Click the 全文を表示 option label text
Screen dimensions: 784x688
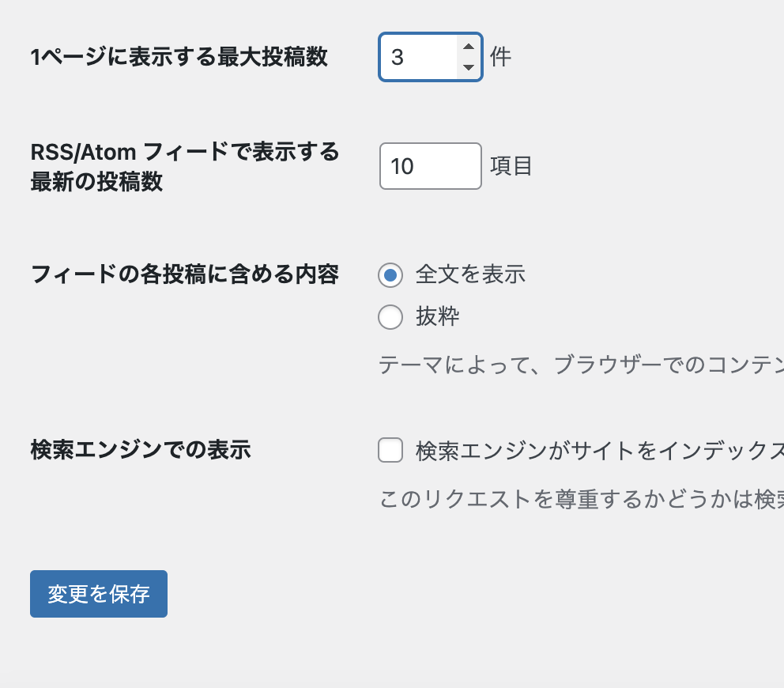tap(470, 275)
